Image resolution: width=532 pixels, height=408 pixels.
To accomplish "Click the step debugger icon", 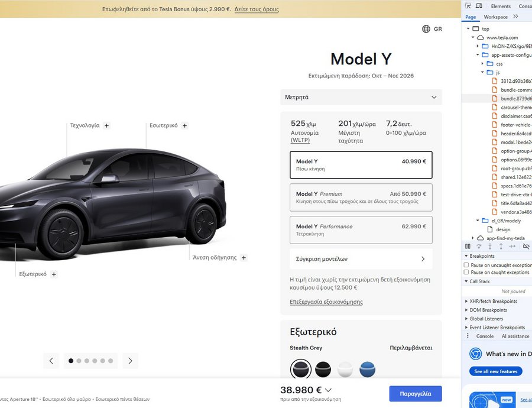I will [x=512, y=247].
